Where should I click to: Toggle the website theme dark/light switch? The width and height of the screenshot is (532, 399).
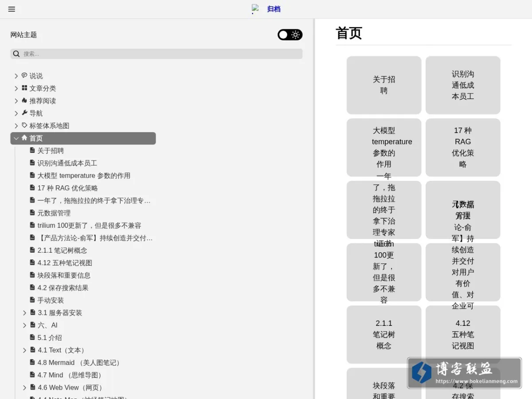pos(290,35)
